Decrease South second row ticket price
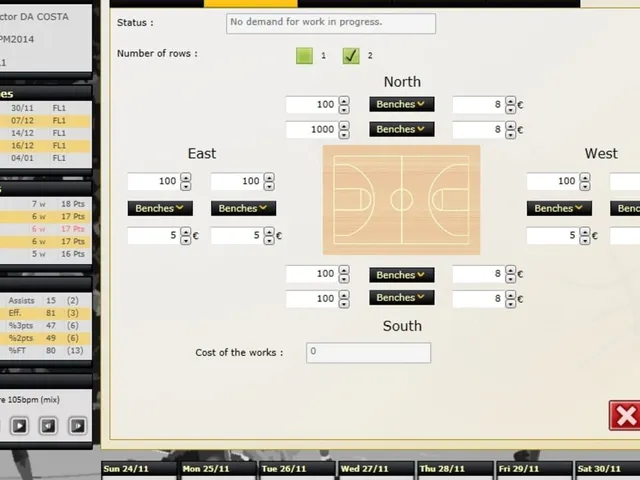The height and width of the screenshot is (480, 640). [x=511, y=303]
